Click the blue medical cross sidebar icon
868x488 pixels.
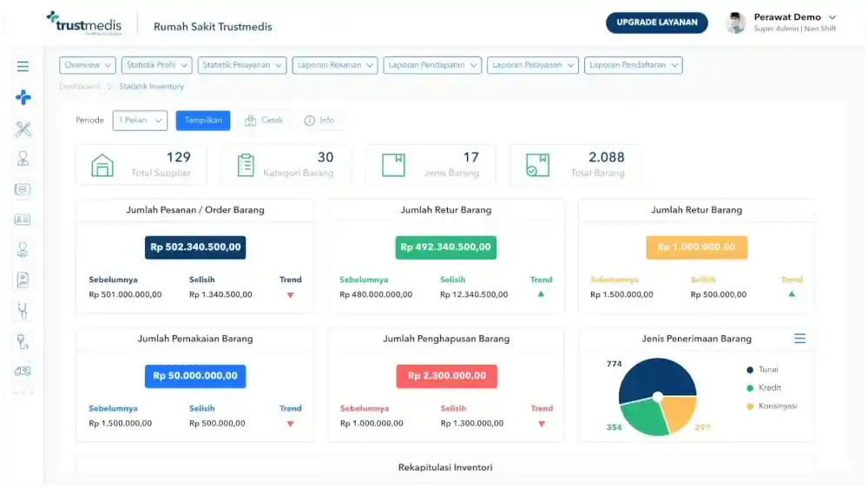[x=23, y=97]
